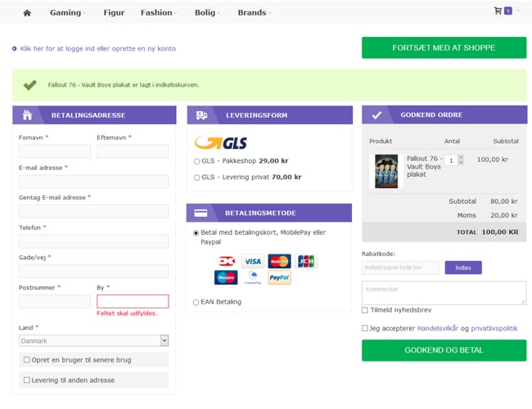Viewport: 532px width, 409px height.
Task: Focus the Gentag E-mail adresse field
Action: click(x=93, y=211)
